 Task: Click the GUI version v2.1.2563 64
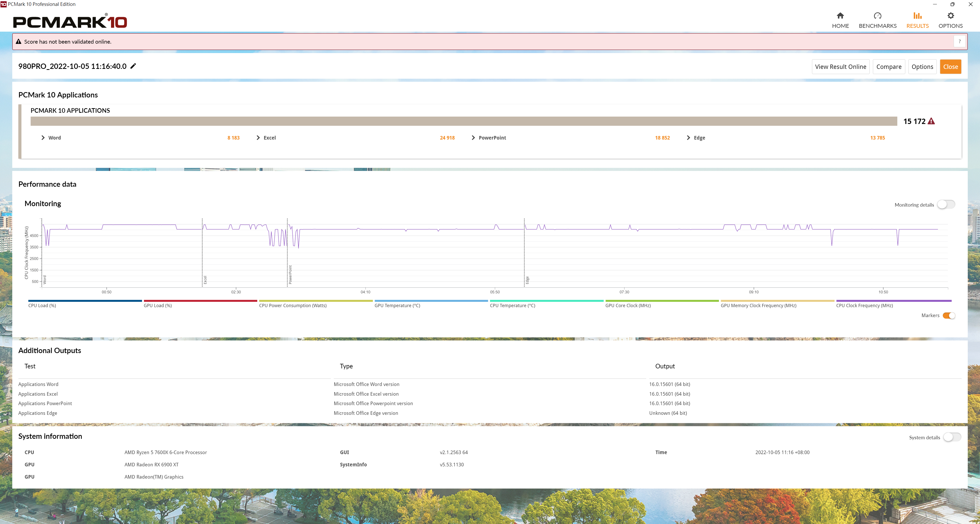pos(454,452)
